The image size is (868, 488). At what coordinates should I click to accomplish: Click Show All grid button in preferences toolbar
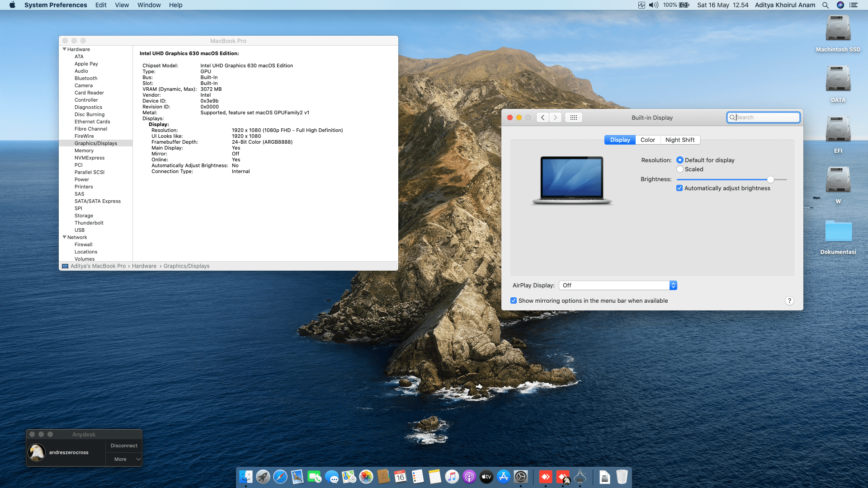[x=573, y=117]
